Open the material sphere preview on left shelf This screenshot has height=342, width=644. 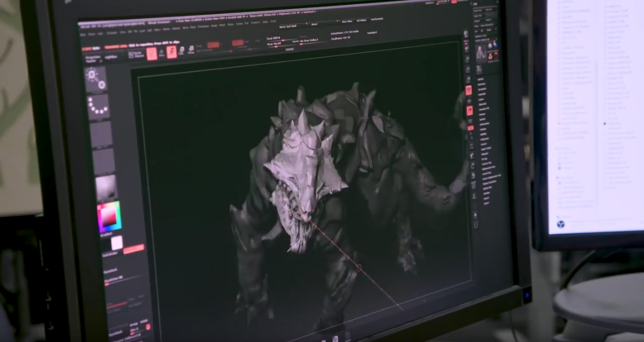coord(106,188)
